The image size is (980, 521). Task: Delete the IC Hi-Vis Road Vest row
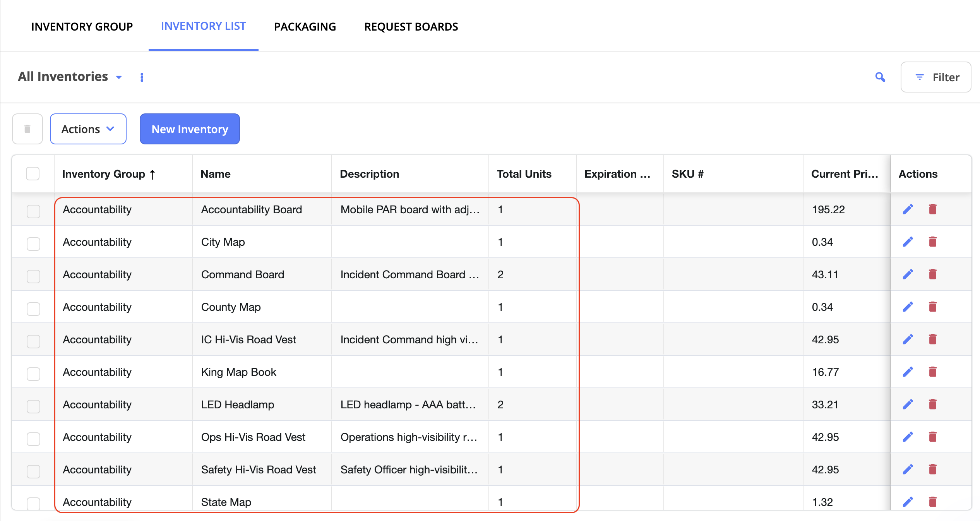coord(933,339)
